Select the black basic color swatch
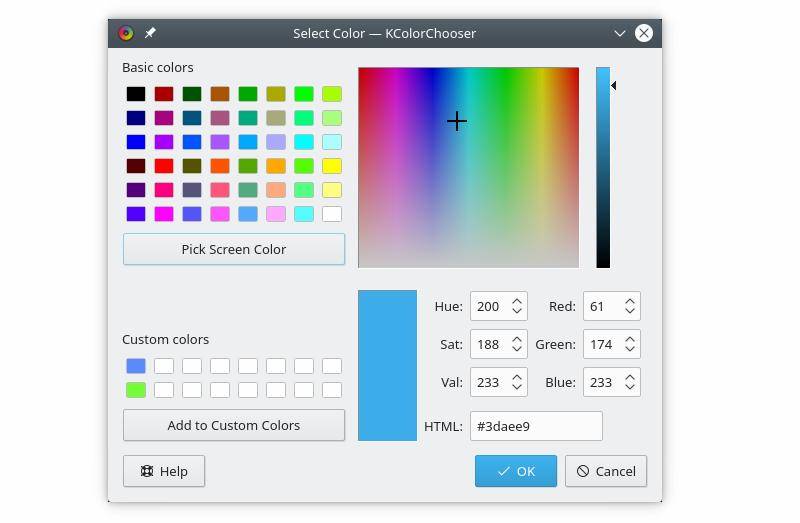 pyautogui.click(x=136, y=94)
